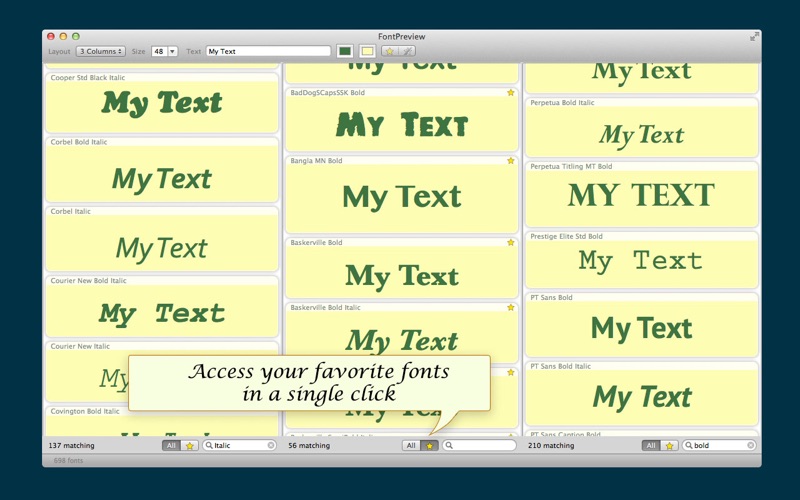The image size is (800, 500).
Task: Toggle favorite star on Baskerville Bold Italic
Action: click(x=510, y=308)
